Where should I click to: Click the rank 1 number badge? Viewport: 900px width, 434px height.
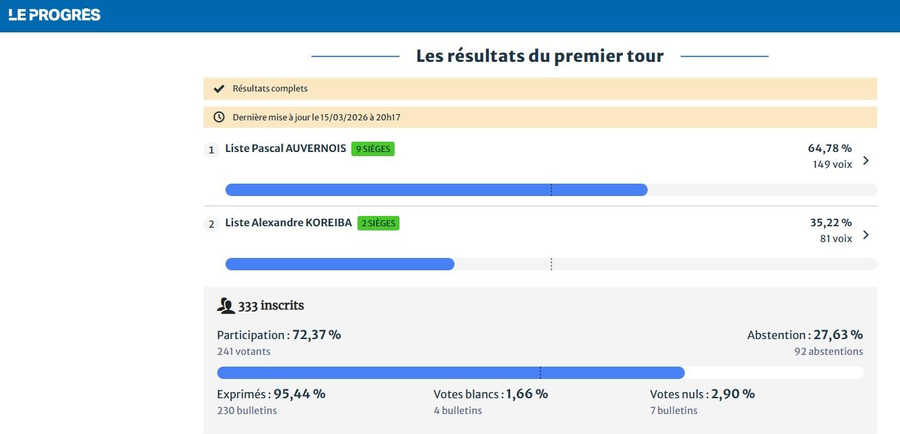click(x=211, y=150)
